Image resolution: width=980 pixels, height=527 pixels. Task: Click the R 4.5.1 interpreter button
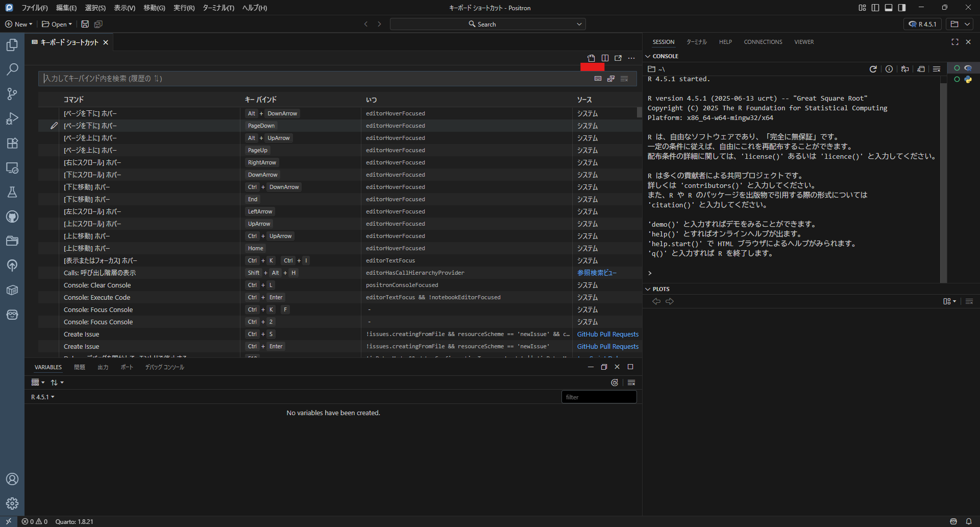click(922, 24)
